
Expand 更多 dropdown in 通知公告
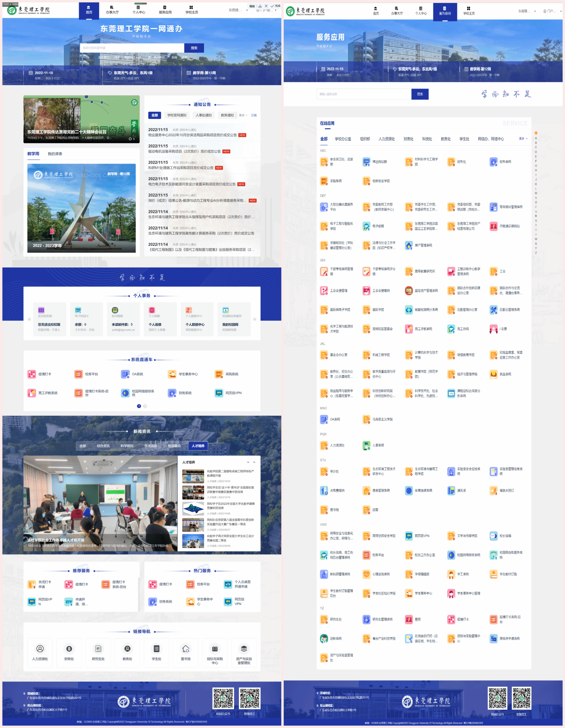[243, 115]
